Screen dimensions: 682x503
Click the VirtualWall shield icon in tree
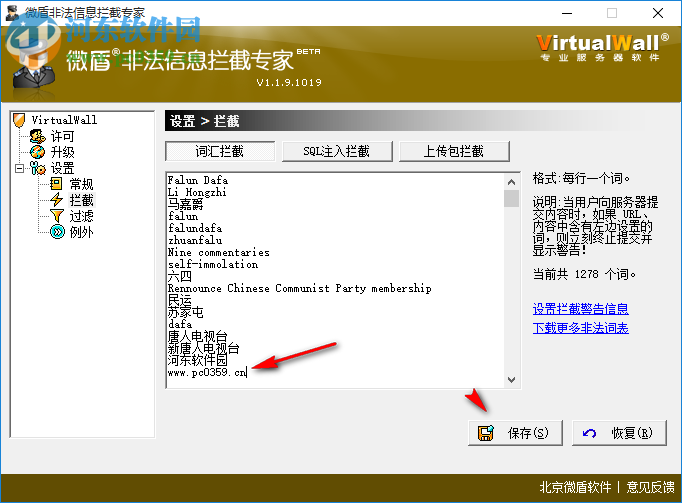pyautogui.click(x=19, y=120)
